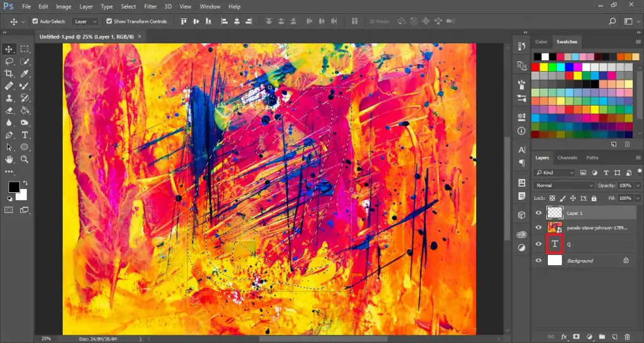Toggle Lock all padlock icon
This screenshot has height=343, width=644.
(594, 198)
